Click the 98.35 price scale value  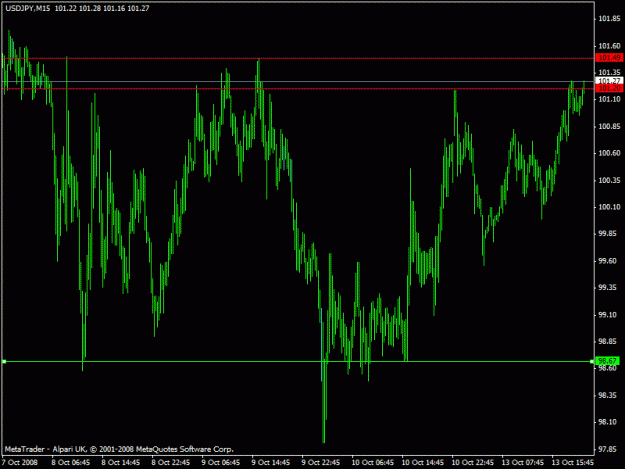609,395
